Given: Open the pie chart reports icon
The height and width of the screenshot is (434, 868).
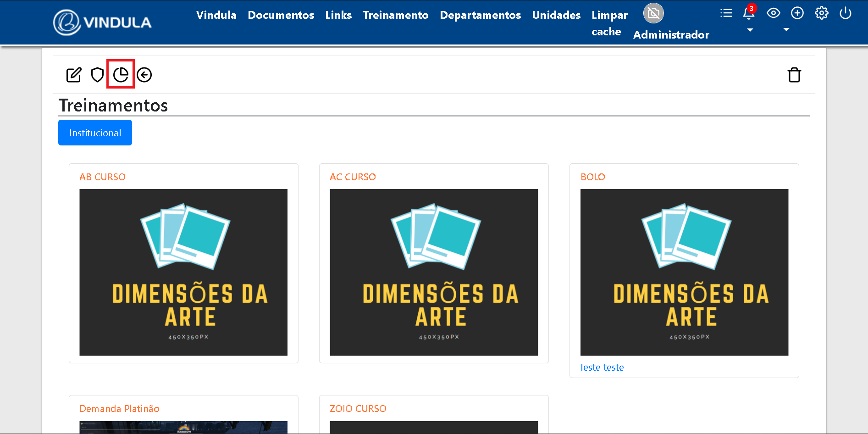Looking at the screenshot, I should 121,75.
